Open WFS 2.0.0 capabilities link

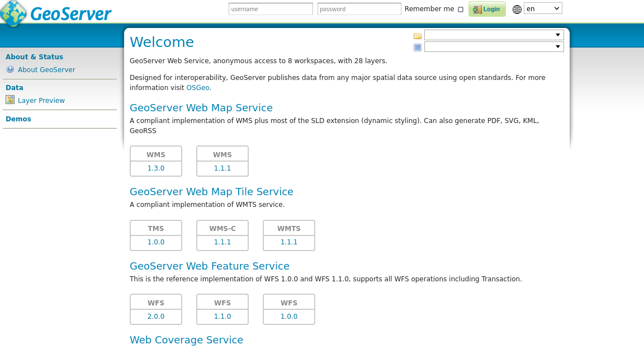(x=156, y=317)
